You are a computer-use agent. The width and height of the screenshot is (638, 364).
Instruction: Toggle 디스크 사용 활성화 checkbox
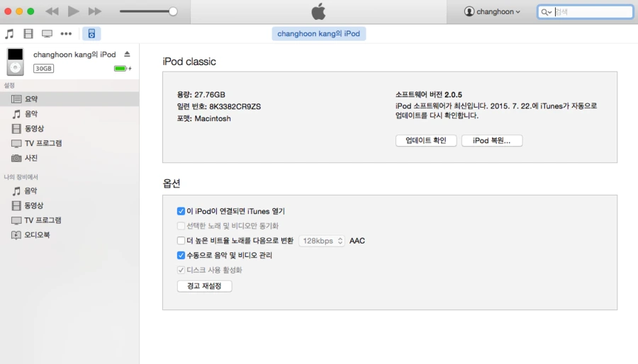click(x=181, y=270)
